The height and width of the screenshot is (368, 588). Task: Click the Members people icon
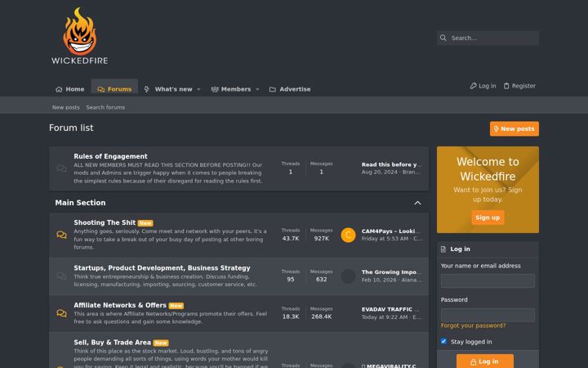tap(215, 89)
